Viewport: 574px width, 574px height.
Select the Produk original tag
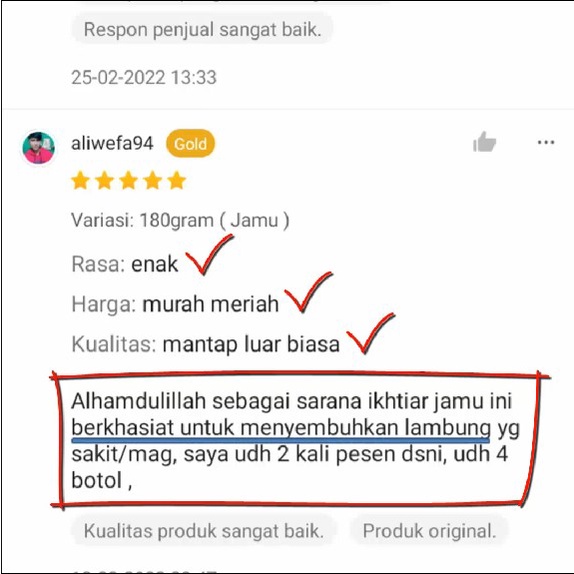pos(429,531)
